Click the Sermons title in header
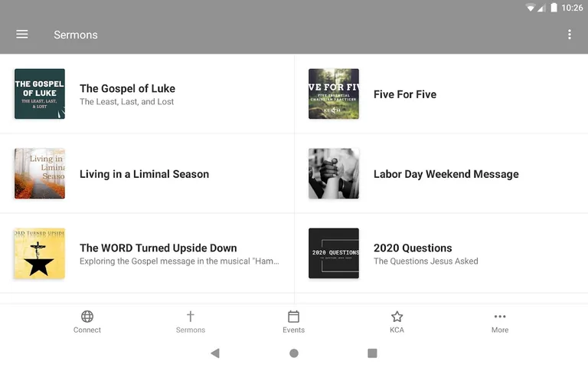The width and height of the screenshot is (588, 368). [x=76, y=34]
